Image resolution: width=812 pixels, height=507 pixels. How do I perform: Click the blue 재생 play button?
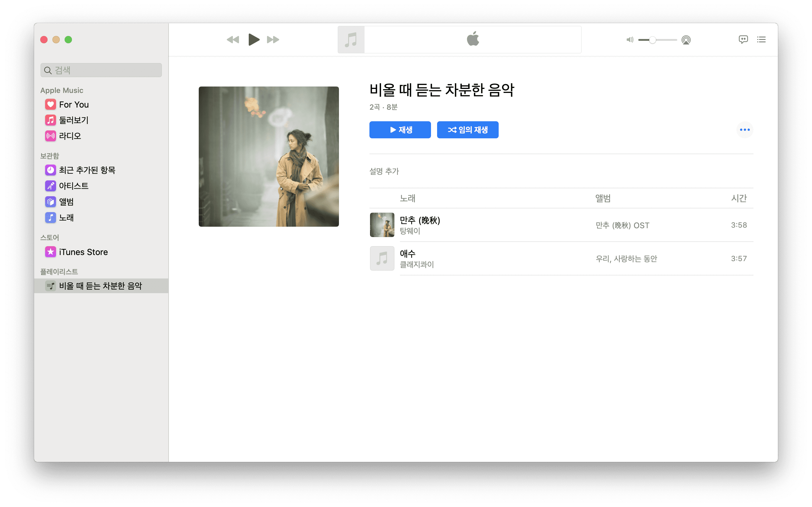400,130
